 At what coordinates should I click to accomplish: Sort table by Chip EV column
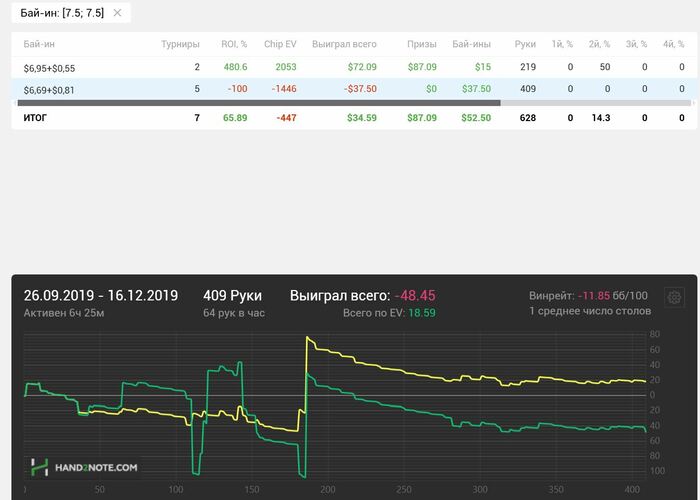tap(280, 44)
